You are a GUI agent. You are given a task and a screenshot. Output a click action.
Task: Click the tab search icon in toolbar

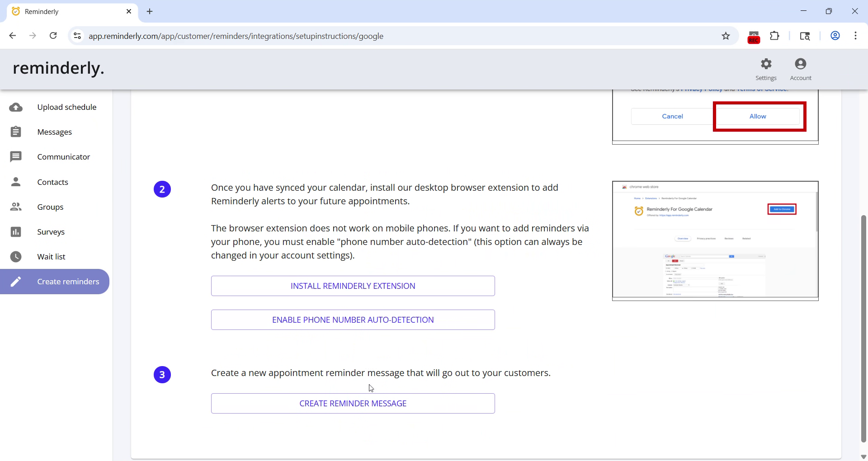(805, 36)
